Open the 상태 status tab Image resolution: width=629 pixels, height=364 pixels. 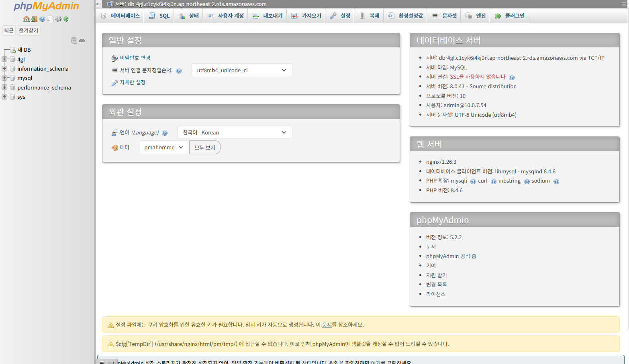tap(188, 16)
